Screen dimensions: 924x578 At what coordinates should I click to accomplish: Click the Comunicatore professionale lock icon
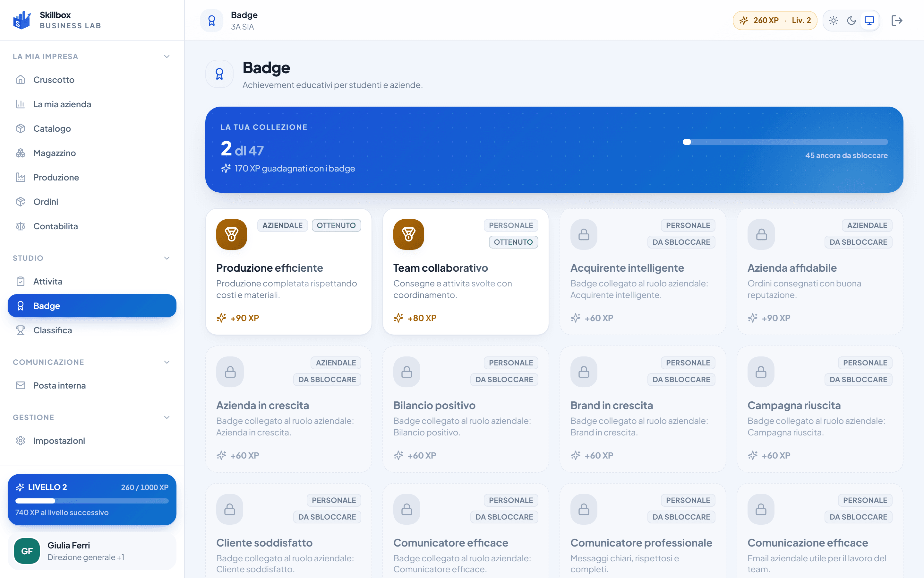pyautogui.click(x=584, y=509)
